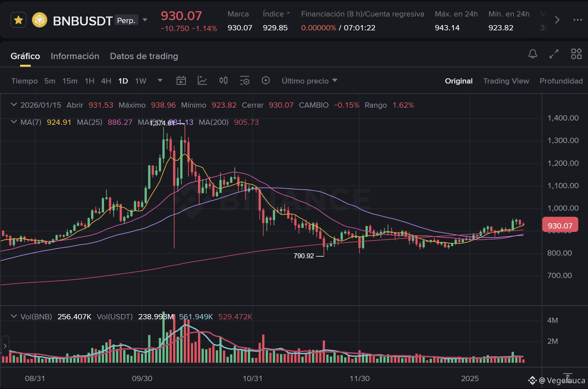
Task: Expand more timeframe options dropdown
Action: click(x=160, y=80)
